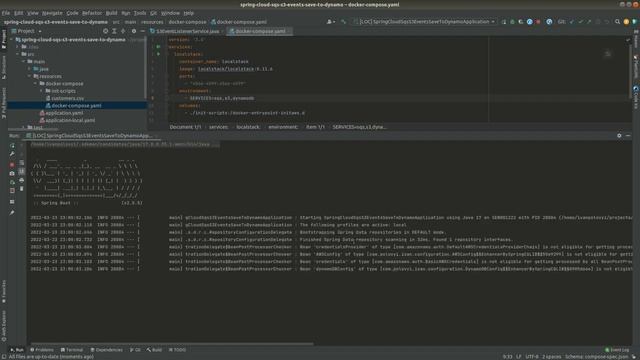Click Git commit checkmark icon
The image size is (640, 360).
[x=580, y=22]
